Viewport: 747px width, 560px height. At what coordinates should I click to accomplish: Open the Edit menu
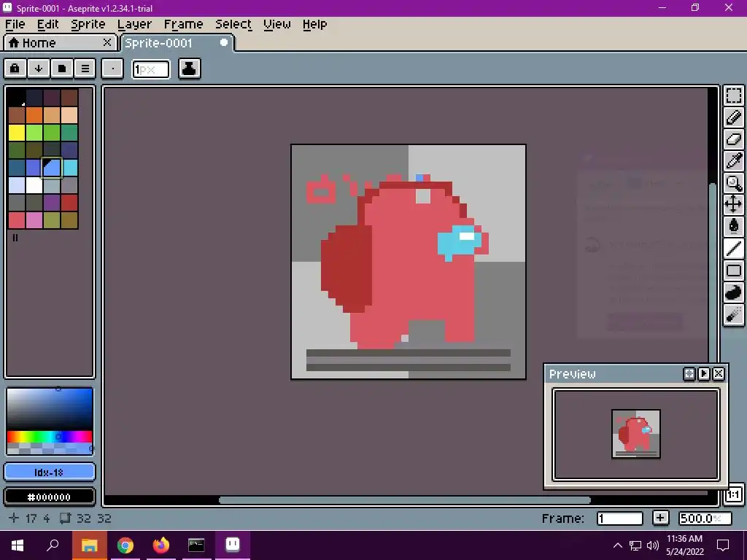pyautogui.click(x=47, y=24)
